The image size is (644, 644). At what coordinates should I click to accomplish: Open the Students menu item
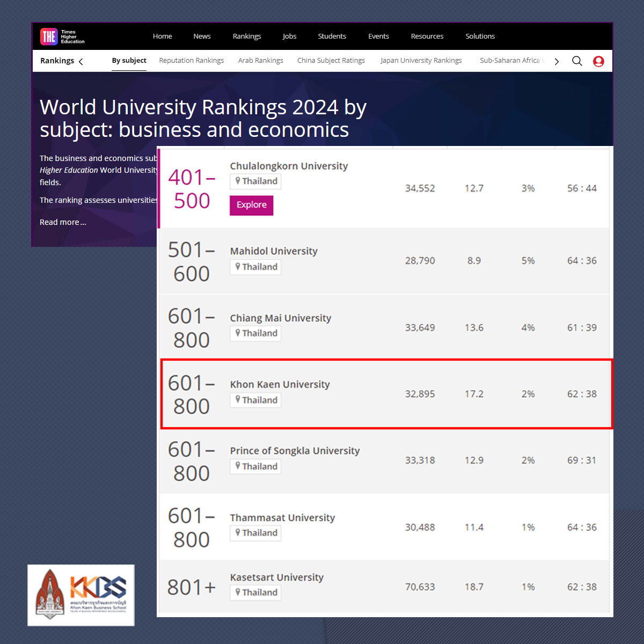(332, 36)
